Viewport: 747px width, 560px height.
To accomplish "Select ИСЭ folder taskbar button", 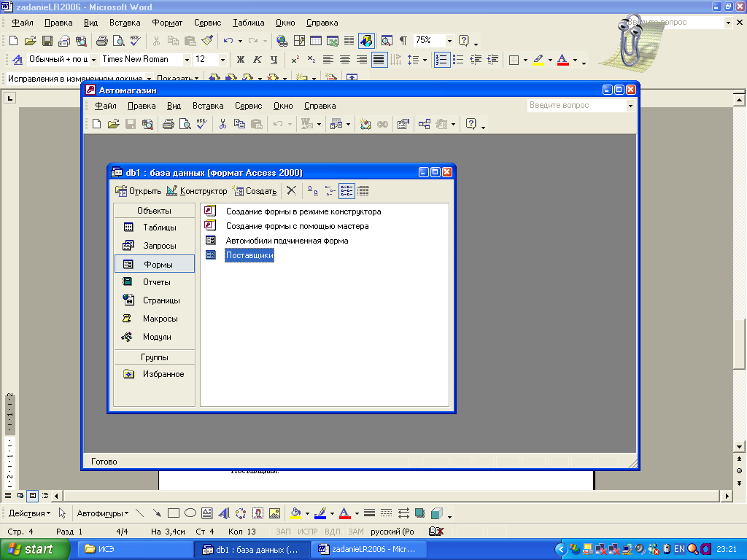I will [134, 549].
